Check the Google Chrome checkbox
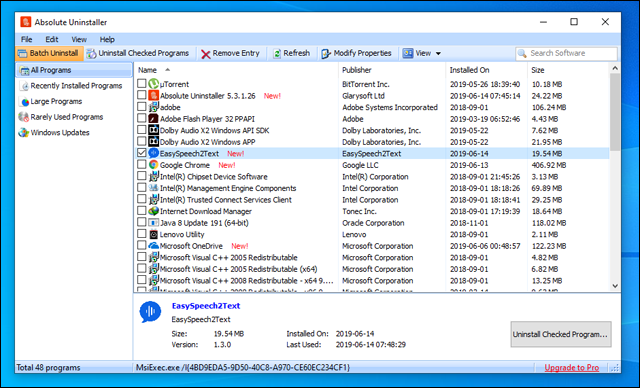Screen dimensions: 640x388 click(x=142, y=164)
